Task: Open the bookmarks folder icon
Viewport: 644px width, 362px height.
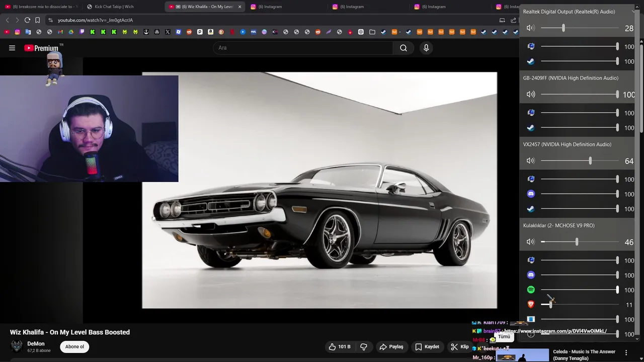Action: pyautogui.click(x=372, y=32)
